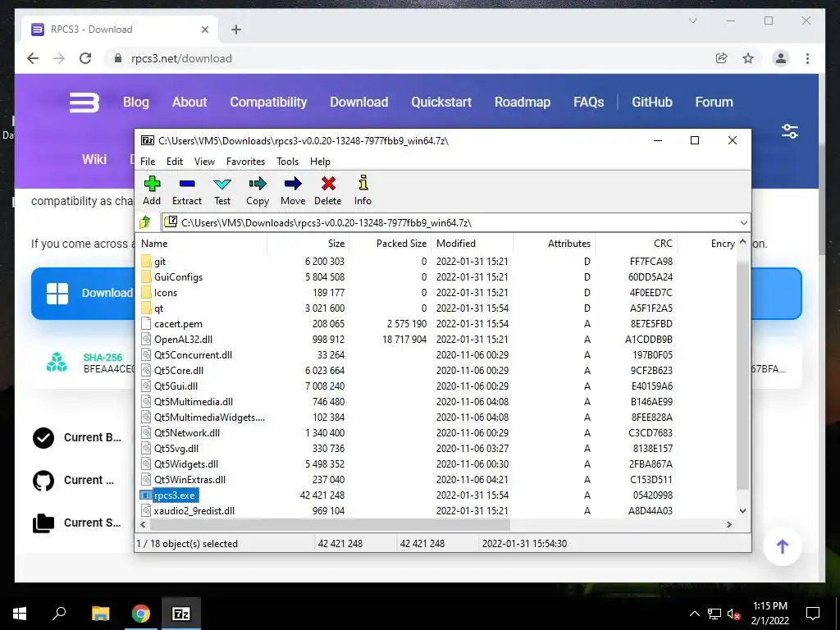The width and height of the screenshot is (840, 630).
Task: Sort files by Name column
Action: pyautogui.click(x=203, y=243)
